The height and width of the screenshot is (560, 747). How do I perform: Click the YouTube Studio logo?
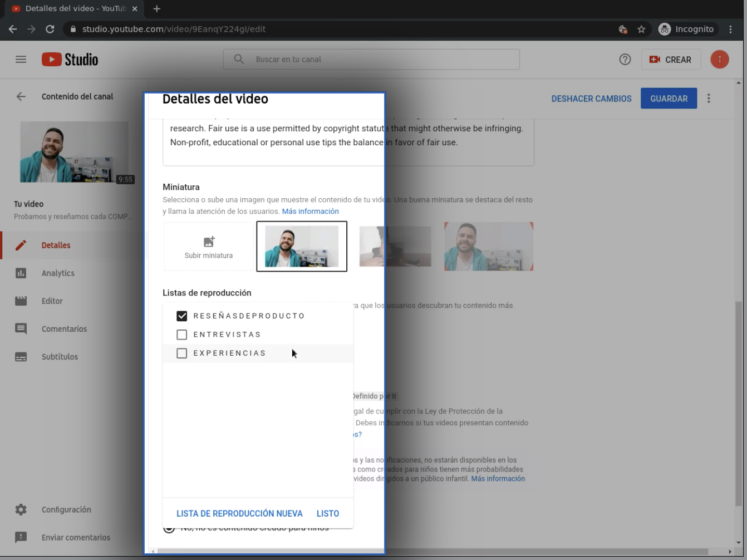pos(70,60)
